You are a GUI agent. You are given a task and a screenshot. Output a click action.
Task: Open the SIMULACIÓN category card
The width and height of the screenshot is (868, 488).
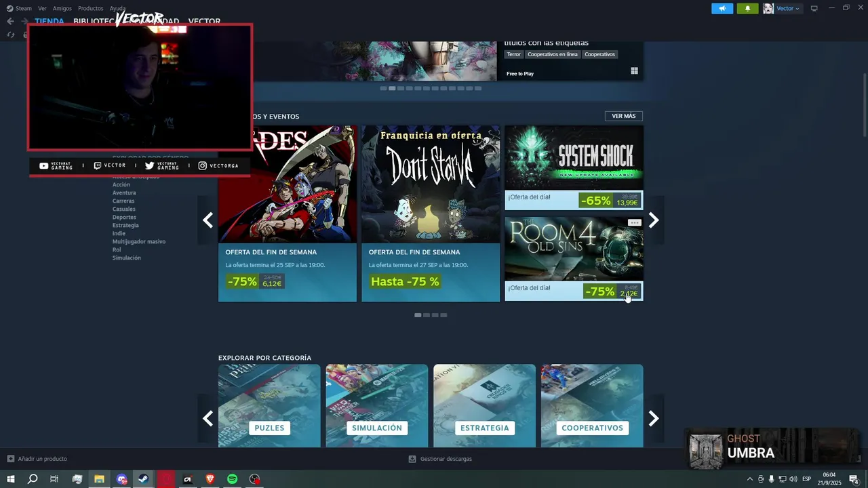(x=377, y=406)
